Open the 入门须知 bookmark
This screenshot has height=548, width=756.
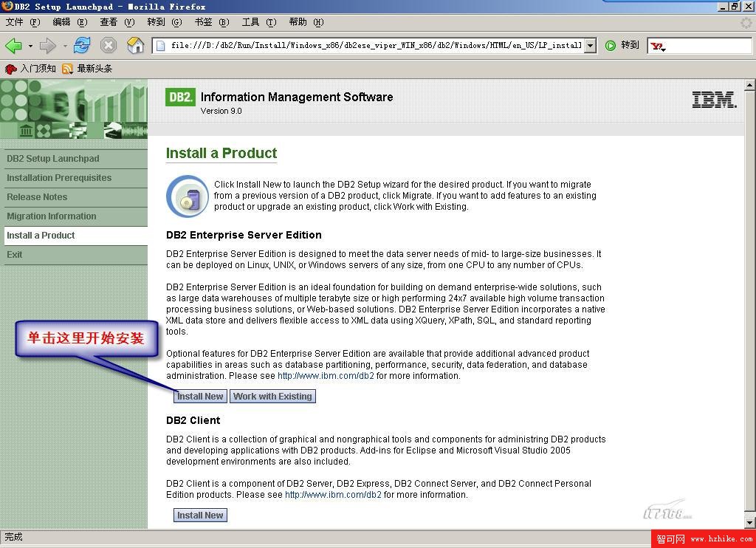(31, 69)
